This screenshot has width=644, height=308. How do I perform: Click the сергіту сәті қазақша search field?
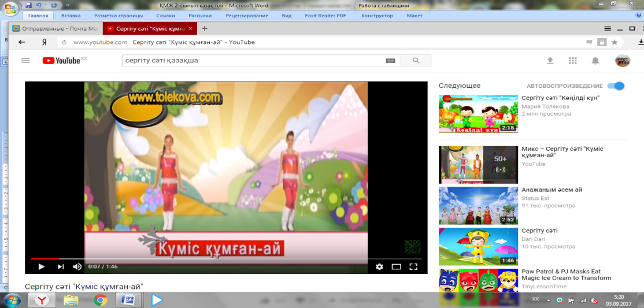(251, 61)
